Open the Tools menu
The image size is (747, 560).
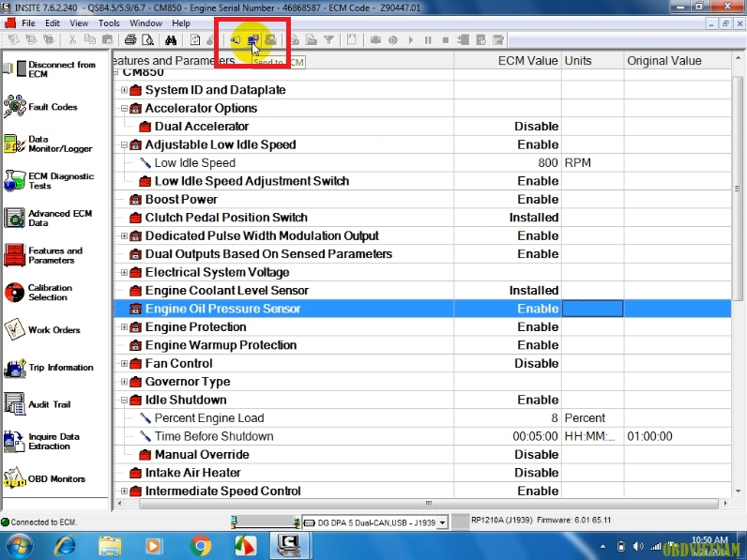[109, 23]
